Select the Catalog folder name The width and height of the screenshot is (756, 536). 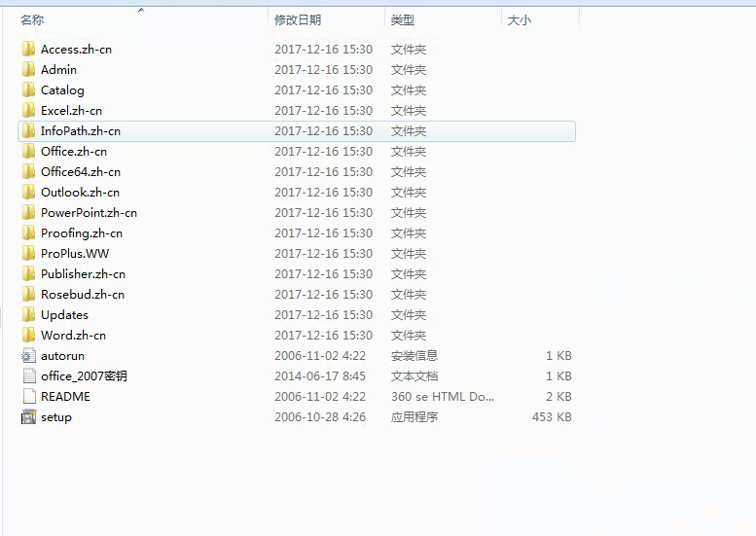pyautogui.click(x=62, y=90)
